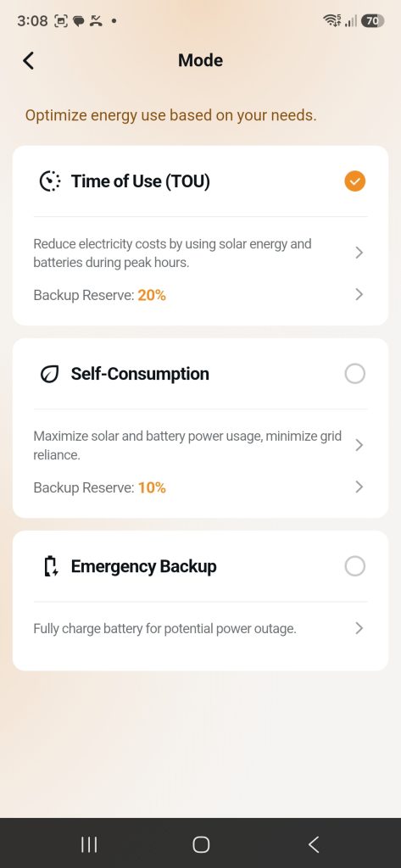The height and width of the screenshot is (868, 401).
Task: Tap the Time of Use (TOU) title
Action: click(141, 181)
